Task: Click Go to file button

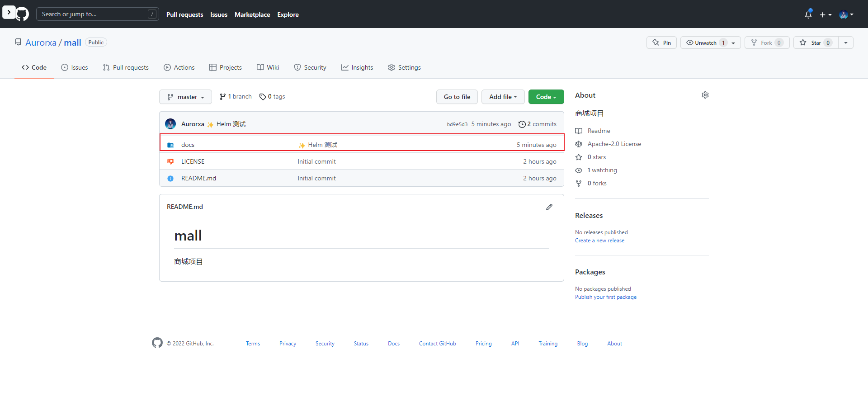Action: coord(457,97)
